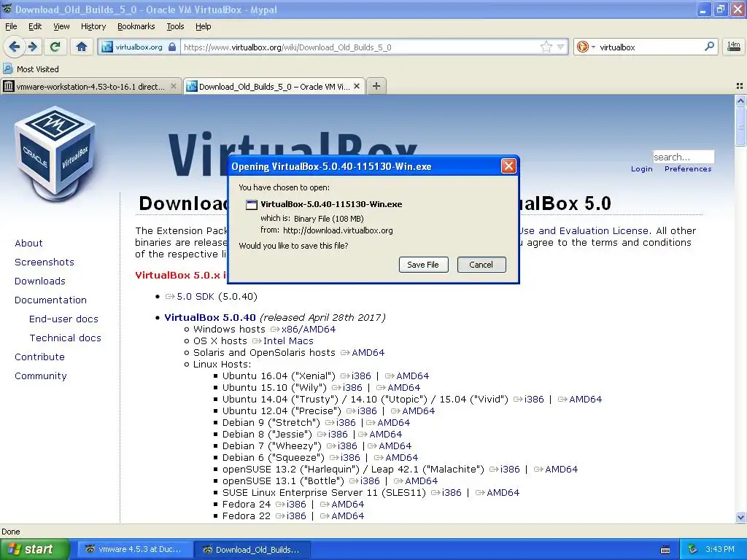747x560 pixels.
Task: Bookmark this page with the star icon
Action: (546, 47)
